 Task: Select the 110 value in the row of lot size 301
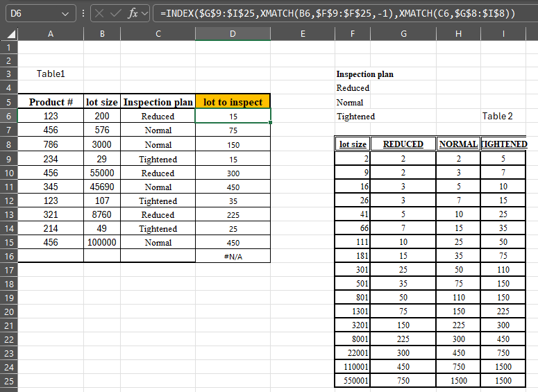[x=503, y=270]
